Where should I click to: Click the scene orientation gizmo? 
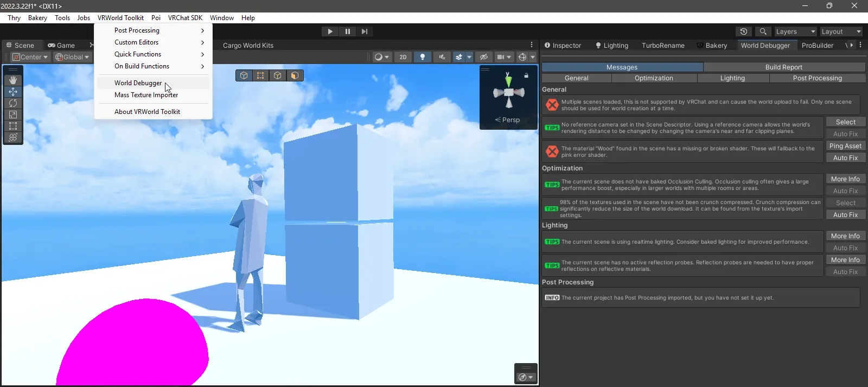point(508,92)
